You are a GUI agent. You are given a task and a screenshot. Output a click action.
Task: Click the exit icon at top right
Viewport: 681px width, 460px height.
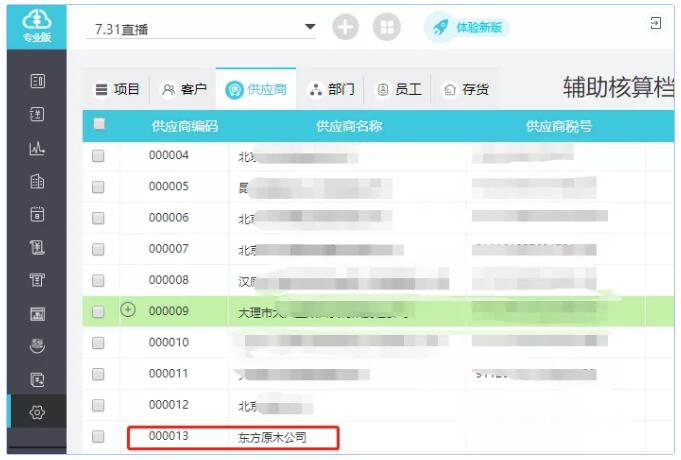point(656,23)
